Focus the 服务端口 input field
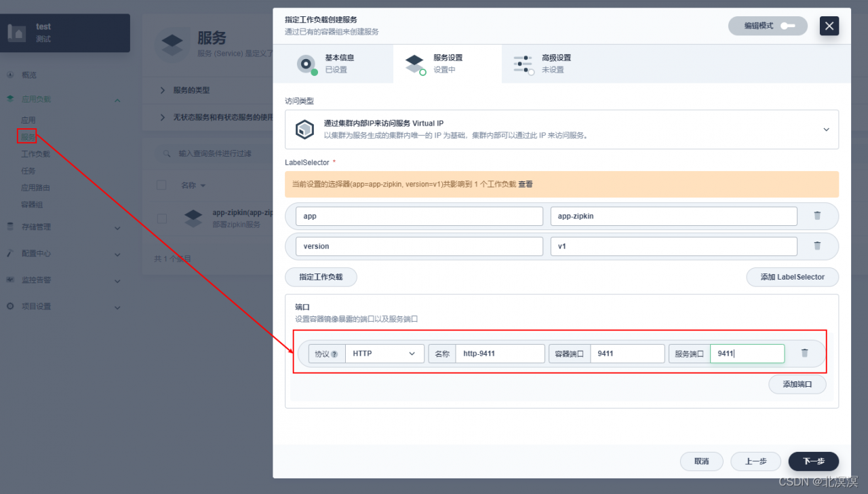This screenshot has width=868, height=494. (747, 354)
